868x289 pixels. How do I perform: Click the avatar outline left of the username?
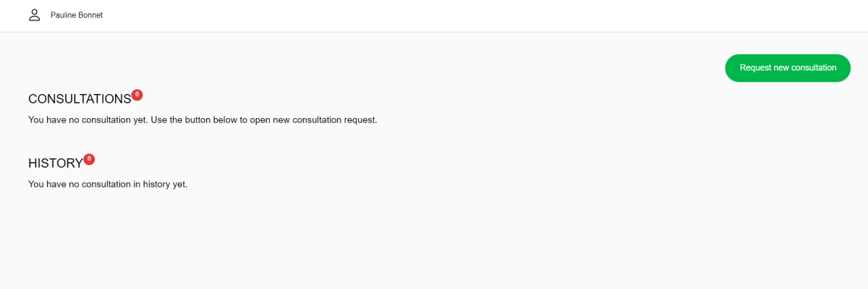[34, 14]
